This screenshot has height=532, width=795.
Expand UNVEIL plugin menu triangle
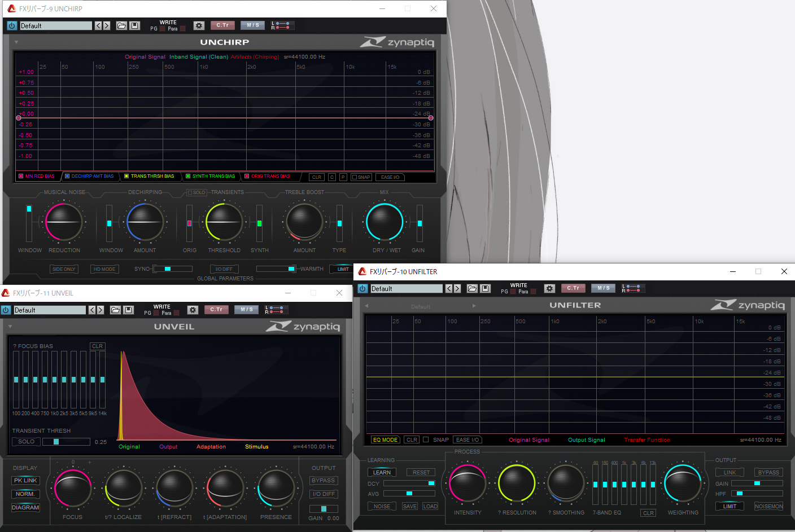(x=10, y=327)
